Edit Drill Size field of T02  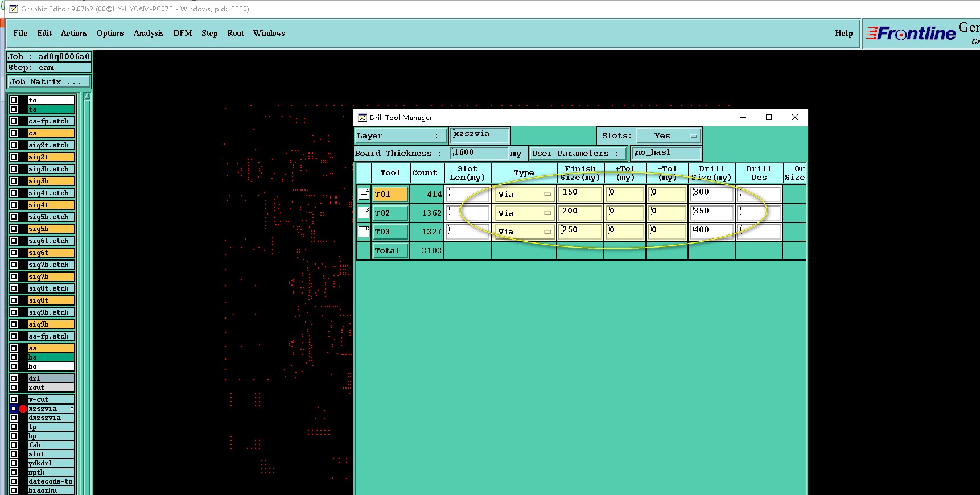pyautogui.click(x=711, y=213)
